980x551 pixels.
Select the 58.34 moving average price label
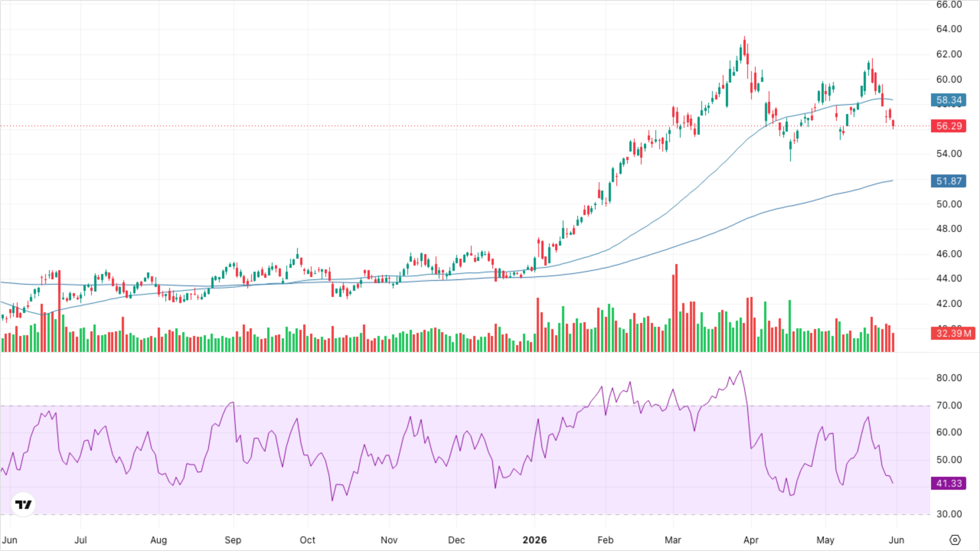point(949,100)
